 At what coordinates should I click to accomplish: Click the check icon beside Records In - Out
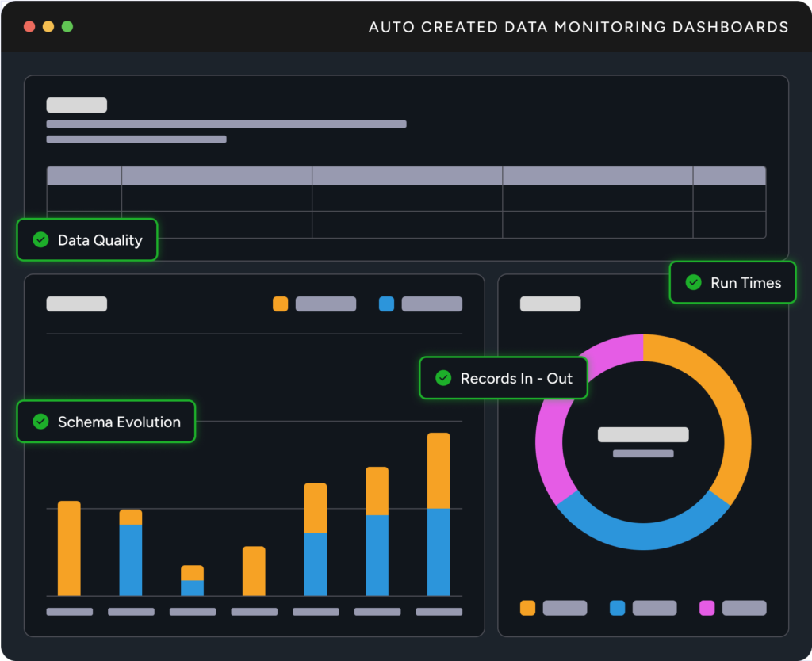pos(443,379)
